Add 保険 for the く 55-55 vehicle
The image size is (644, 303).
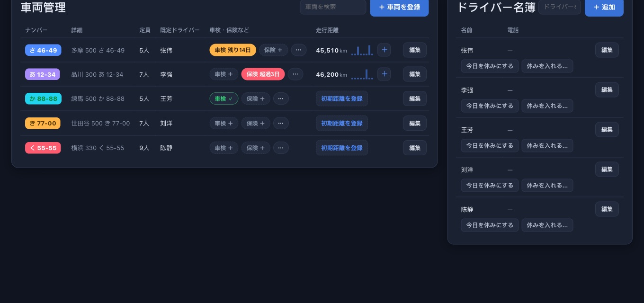point(256,148)
